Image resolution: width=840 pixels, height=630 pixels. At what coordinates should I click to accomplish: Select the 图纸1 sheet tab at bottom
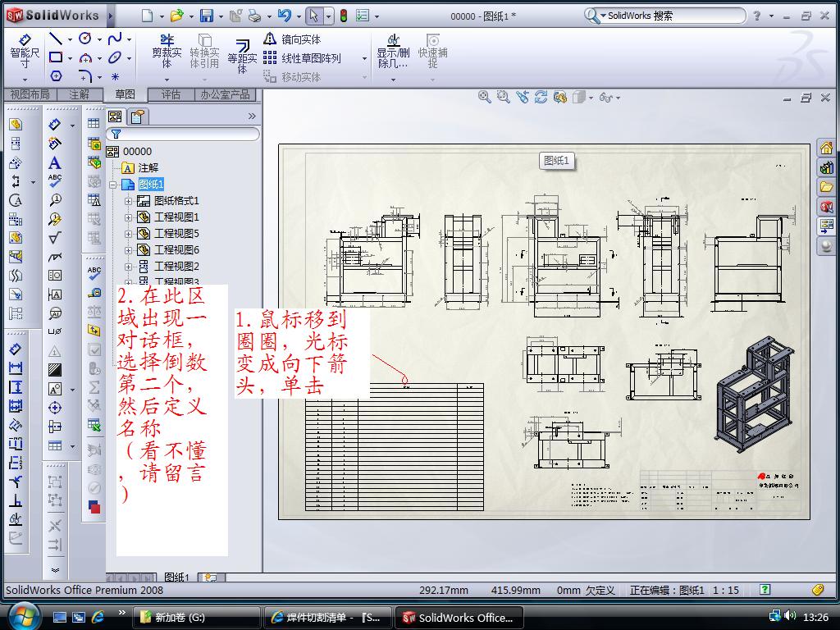click(x=176, y=577)
